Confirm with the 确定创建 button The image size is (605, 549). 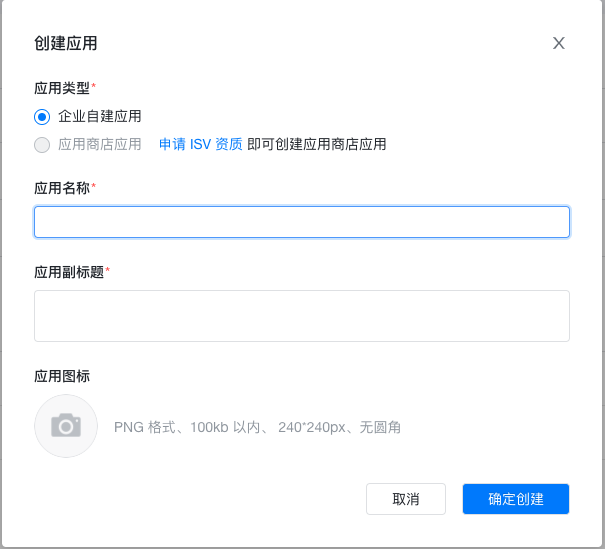pos(515,499)
